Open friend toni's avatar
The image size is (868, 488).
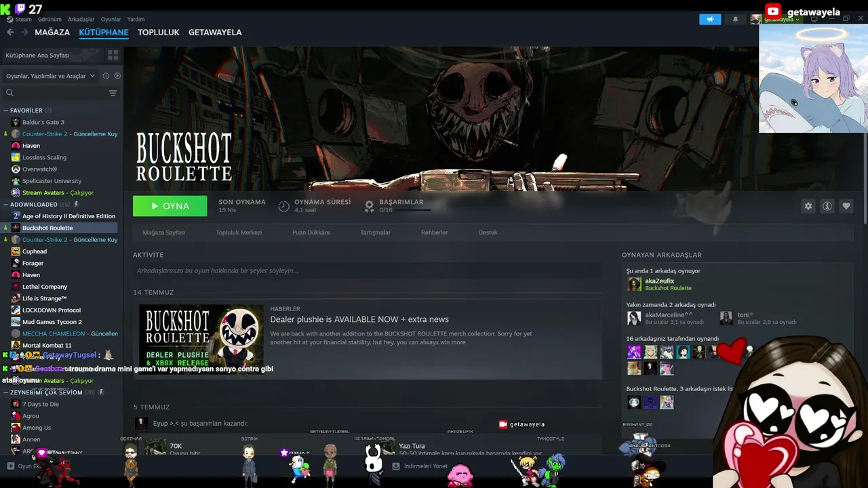point(726,318)
